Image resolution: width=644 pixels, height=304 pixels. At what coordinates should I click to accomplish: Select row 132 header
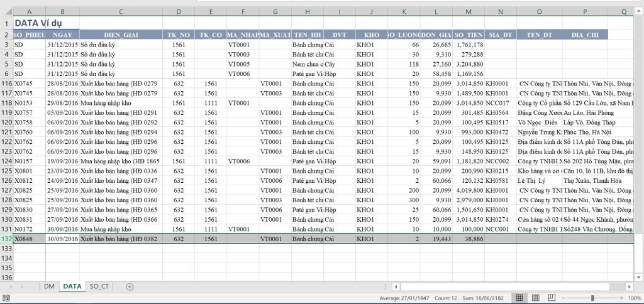[x=6, y=239]
